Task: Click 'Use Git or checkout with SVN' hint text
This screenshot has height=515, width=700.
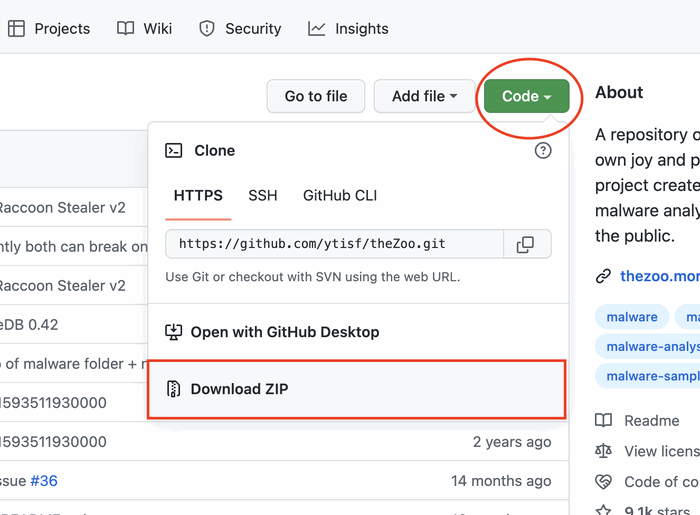Action: coord(312,277)
